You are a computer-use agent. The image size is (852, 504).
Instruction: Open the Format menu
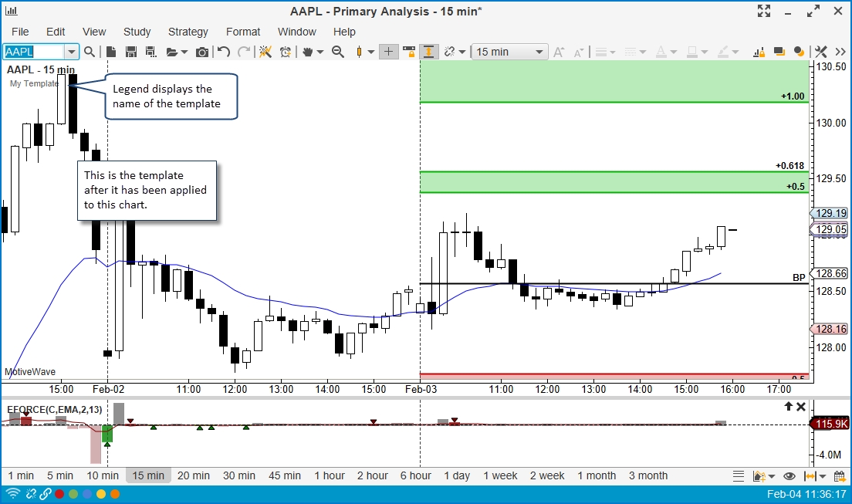[x=243, y=32]
